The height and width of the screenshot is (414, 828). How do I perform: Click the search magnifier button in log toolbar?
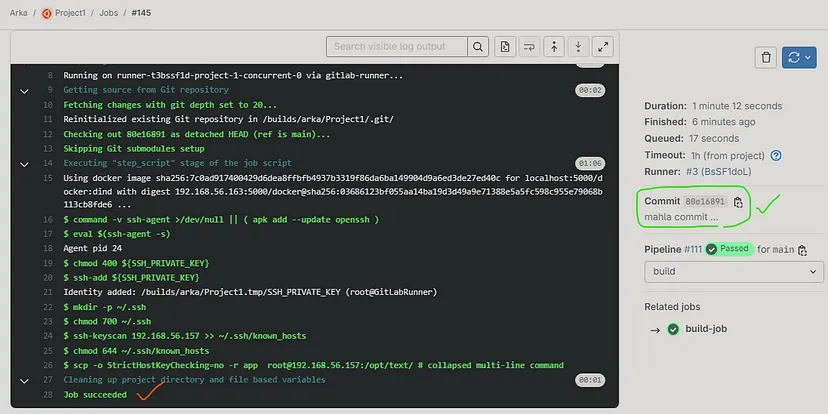pyautogui.click(x=477, y=46)
